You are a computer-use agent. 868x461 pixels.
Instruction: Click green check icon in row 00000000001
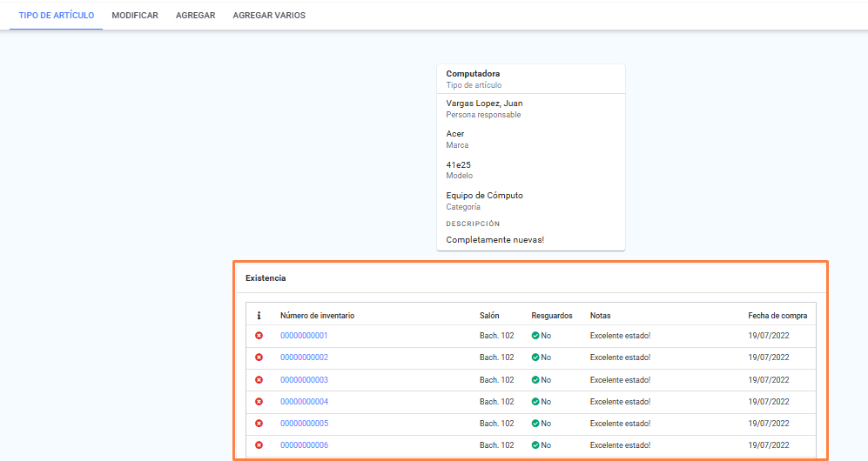click(x=535, y=336)
